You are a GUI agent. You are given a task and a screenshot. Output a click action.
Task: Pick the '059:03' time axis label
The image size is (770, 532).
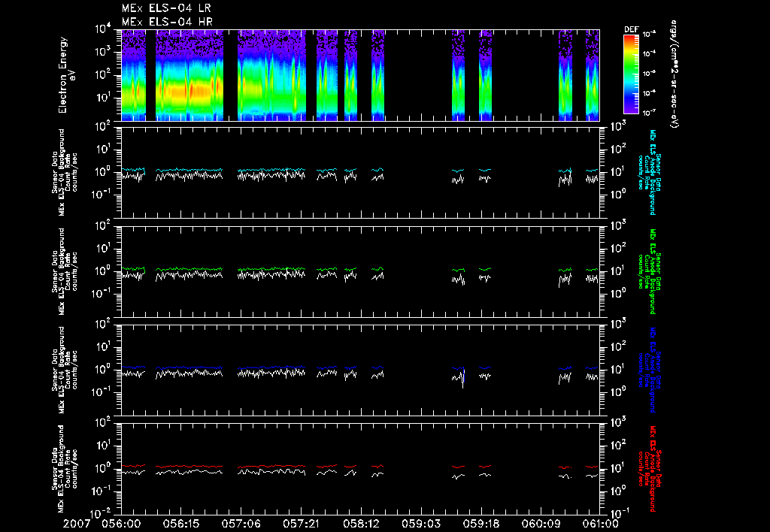[x=421, y=524]
